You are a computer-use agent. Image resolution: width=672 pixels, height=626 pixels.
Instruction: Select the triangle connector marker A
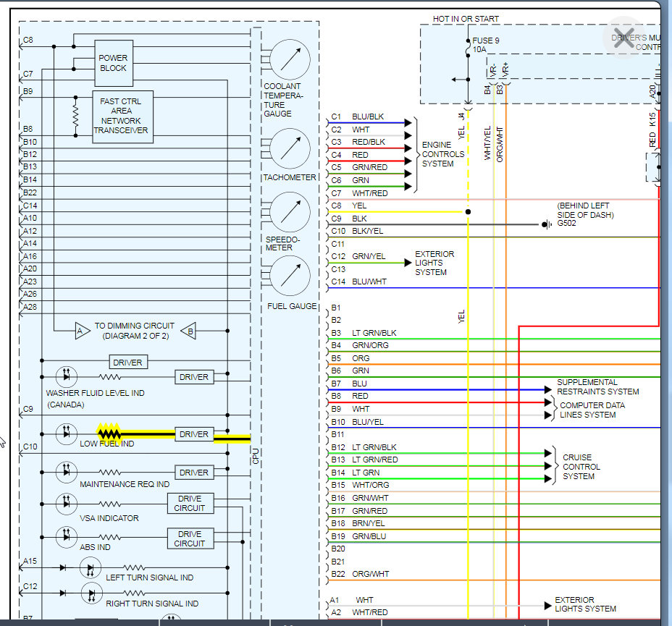point(82,331)
